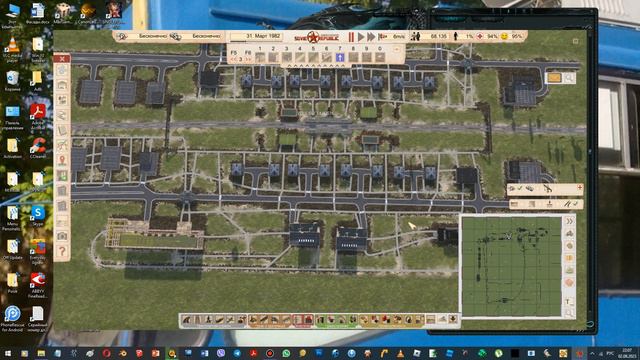Open the dollar finances icon in top bar
This screenshot has height=360, width=640.
coord(176,36)
